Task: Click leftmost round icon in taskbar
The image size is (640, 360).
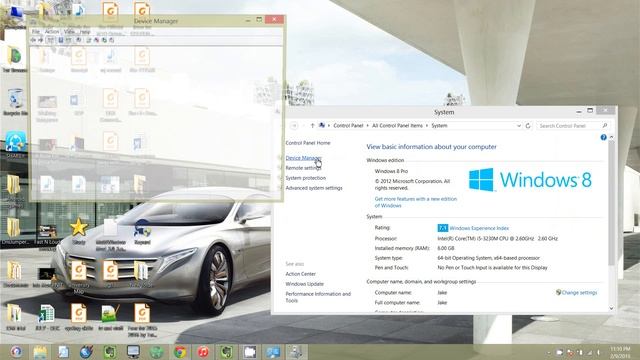Action: coord(16,352)
